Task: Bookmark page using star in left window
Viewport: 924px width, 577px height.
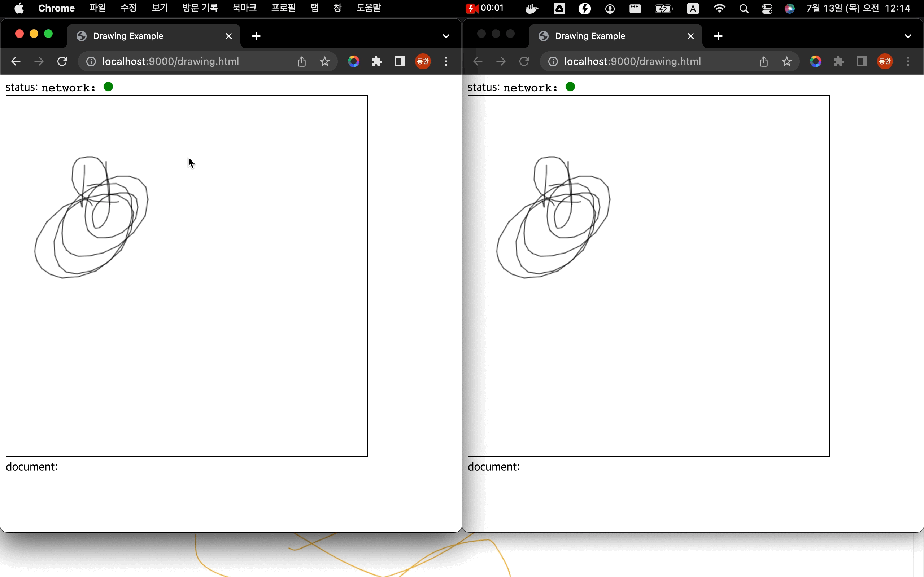Action: click(324, 61)
